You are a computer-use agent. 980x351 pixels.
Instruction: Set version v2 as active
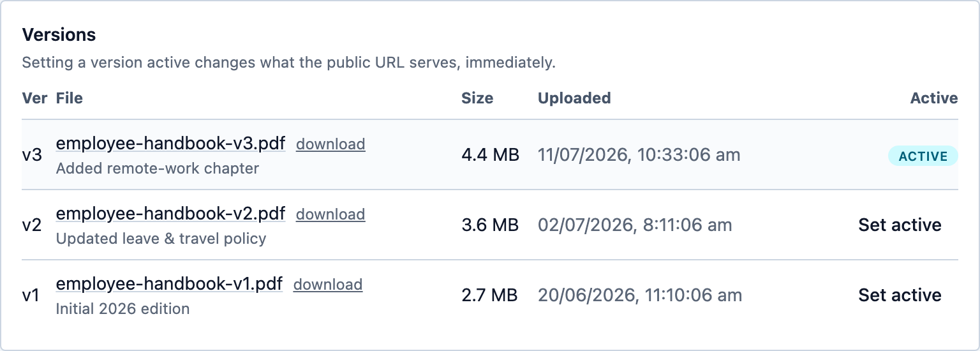click(900, 225)
